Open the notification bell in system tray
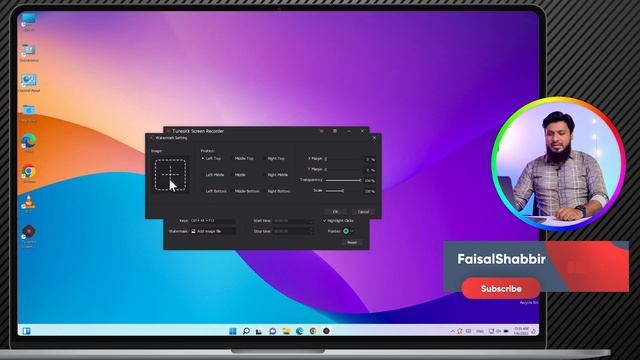 coord(533,331)
